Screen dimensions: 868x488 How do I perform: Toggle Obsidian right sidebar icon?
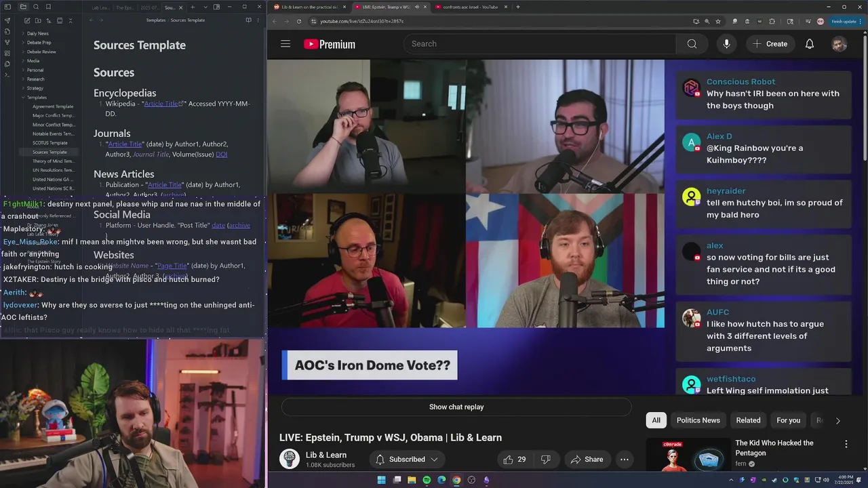pyautogui.click(x=216, y=7)
